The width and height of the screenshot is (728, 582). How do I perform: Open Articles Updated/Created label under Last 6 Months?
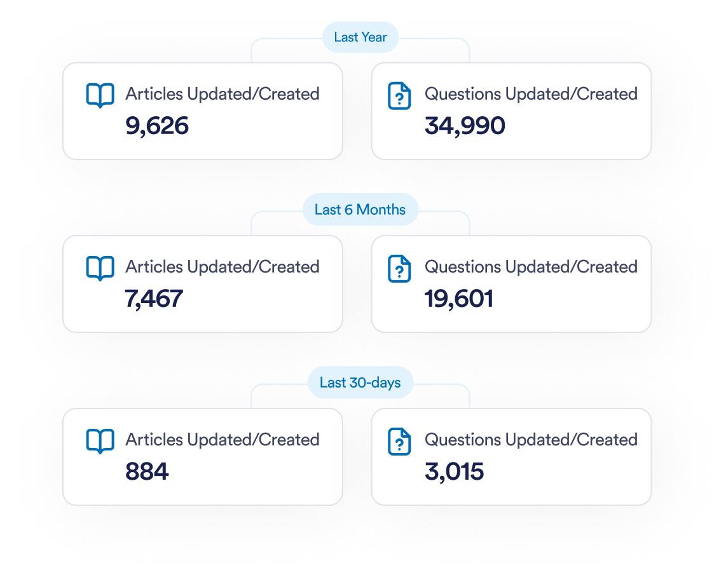coord(223,267)
